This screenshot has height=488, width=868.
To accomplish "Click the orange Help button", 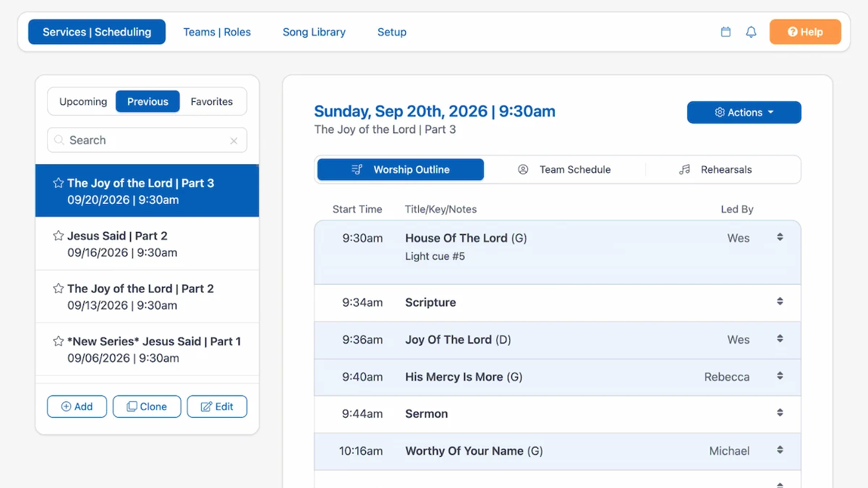I will [x=805, y=32].
